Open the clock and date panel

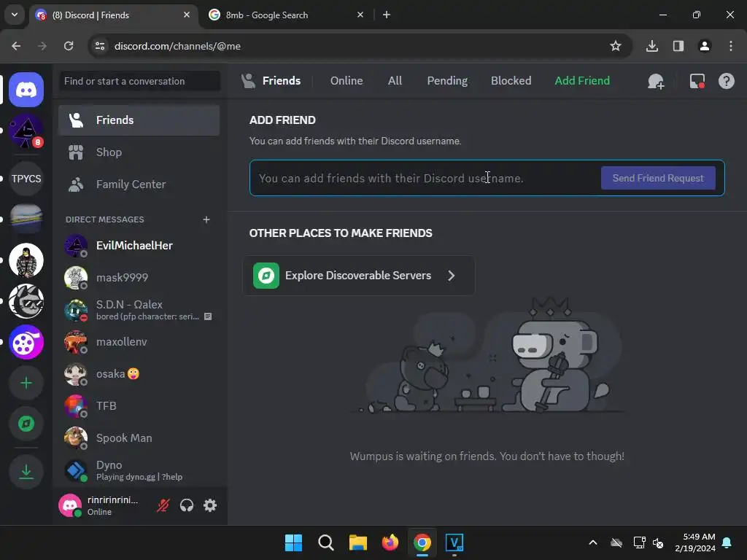tap(695, 542)
